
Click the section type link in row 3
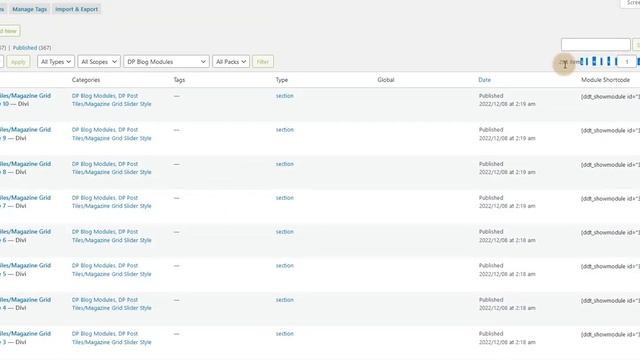pyautogui.click(x=284, y=334)
